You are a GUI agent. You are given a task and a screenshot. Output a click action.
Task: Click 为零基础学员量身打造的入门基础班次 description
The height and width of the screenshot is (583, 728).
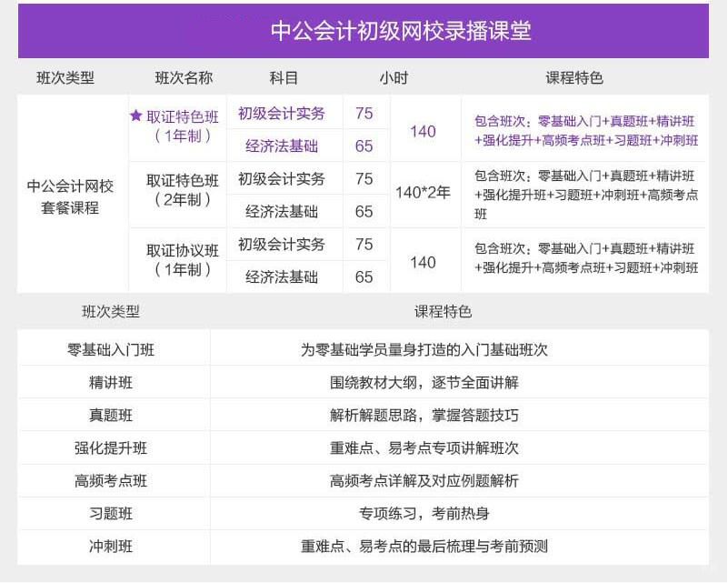[x=424, y=349]
